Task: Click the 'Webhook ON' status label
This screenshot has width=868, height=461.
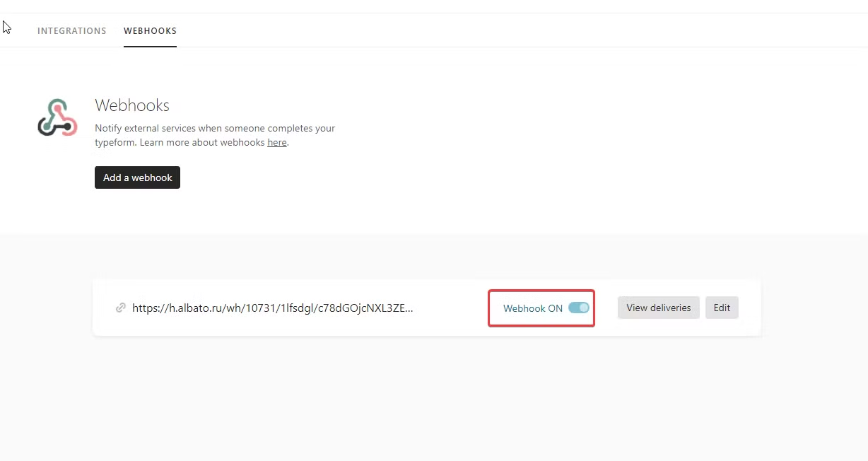Action: pos(532,308)
